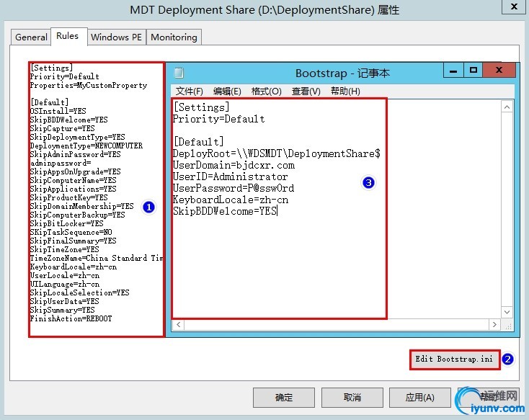Select the Rules tab
The width and height of the screenshot is (529, 420).
click(x=68, y=36)
